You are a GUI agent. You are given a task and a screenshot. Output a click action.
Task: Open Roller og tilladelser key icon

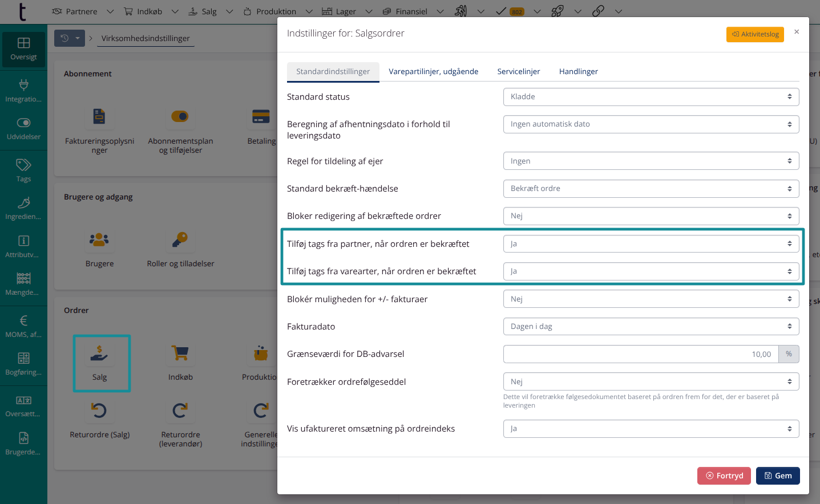180,240
